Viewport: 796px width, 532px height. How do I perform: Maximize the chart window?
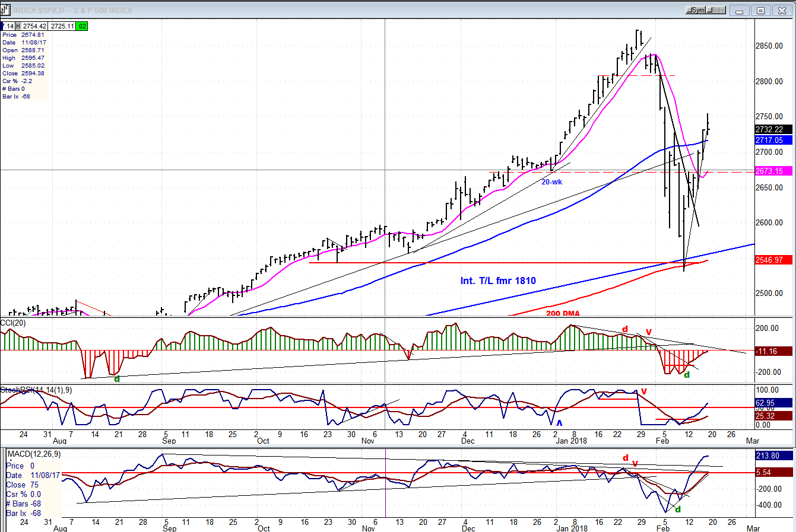pos(760,10)
